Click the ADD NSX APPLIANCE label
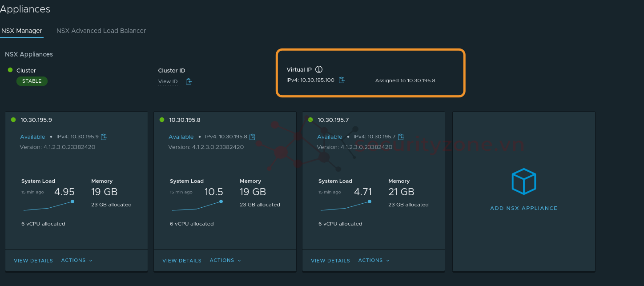The width and height of the screenshot is (644, 286). (x=523, y=208)
